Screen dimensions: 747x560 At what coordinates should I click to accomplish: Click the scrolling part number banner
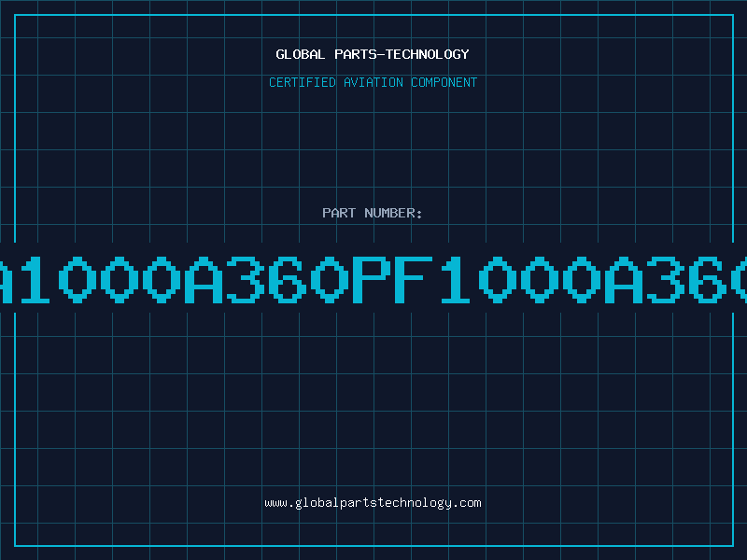[x=373, y=278]
